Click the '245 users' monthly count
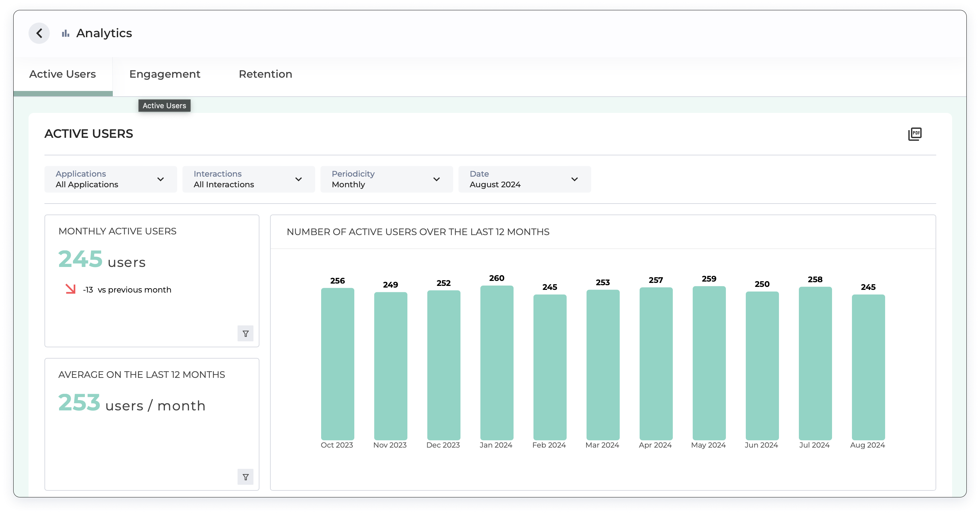 [102, 260]
